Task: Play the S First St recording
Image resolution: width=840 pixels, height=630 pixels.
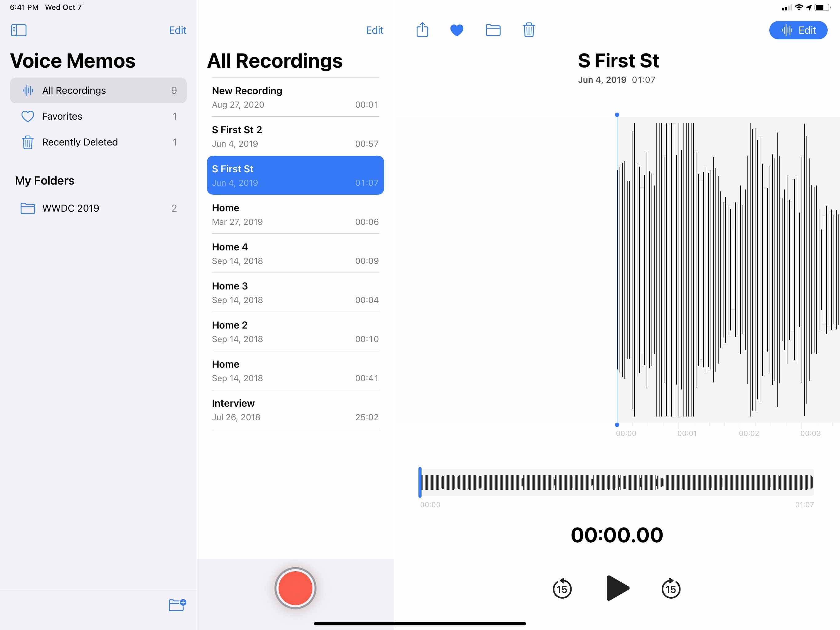Action: coord(617,588)
